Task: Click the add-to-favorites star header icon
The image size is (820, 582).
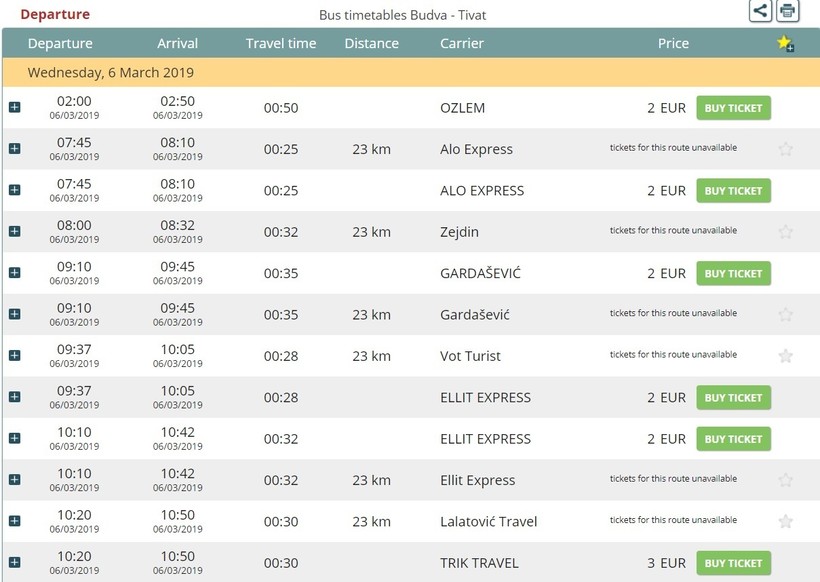Action: tap(785, 43)
